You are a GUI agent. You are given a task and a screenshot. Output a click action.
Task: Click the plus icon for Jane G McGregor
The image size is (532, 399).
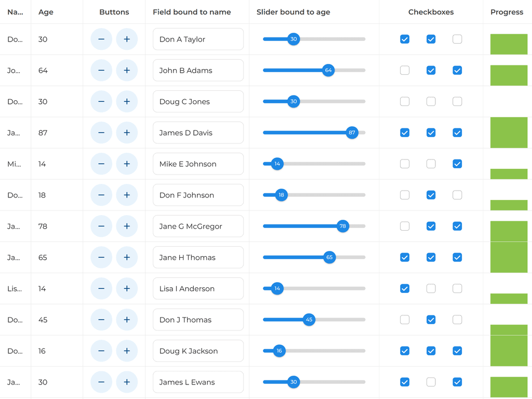pos(127,226)
